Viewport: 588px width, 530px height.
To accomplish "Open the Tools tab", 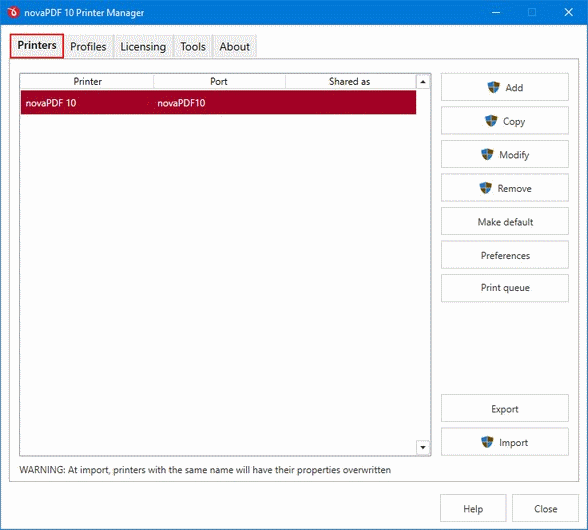I will click(x=193, y=47).
